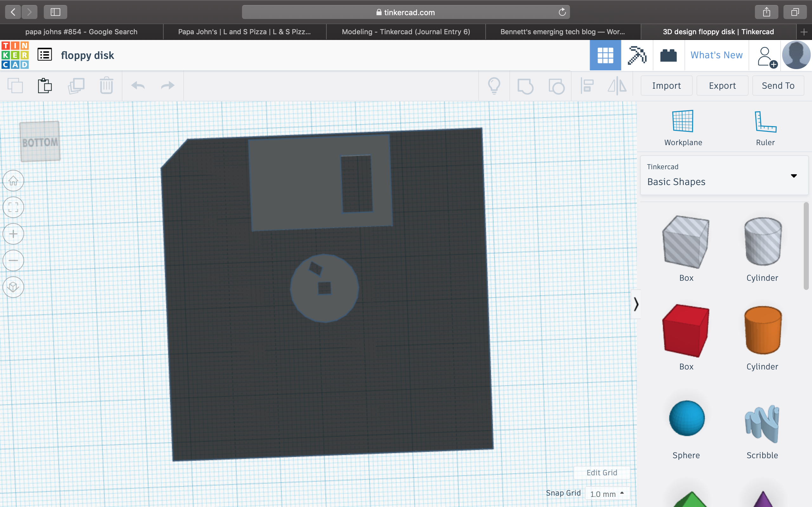Toggle perspective/orthographic view cube icon
The width and height of the screenshot is (812, 507).
click(13, 287)
